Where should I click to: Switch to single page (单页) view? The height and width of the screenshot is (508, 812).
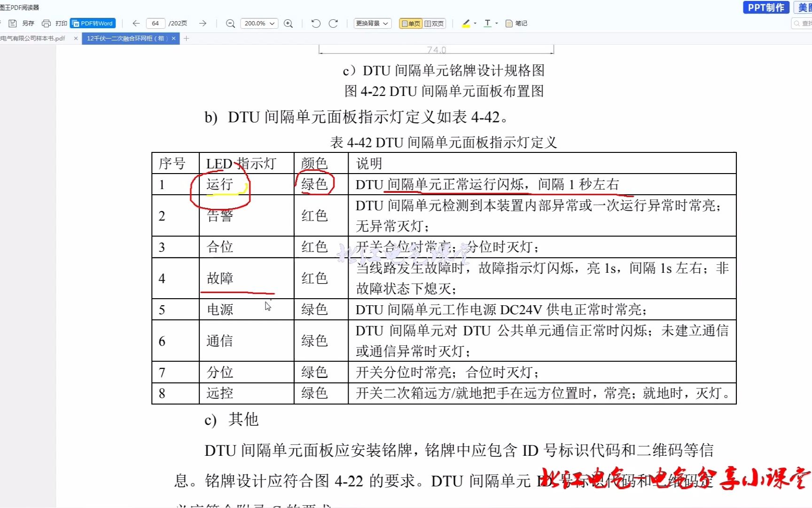point(411,23)
